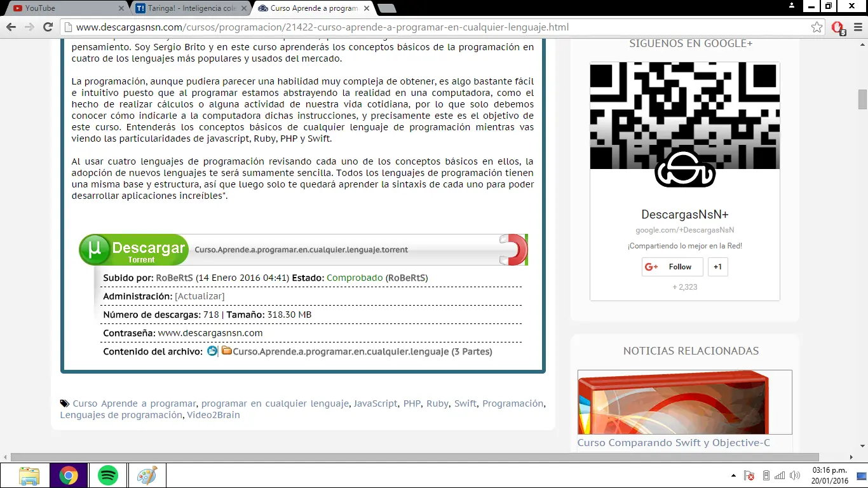Open the Video2Brain tag link

click(x=214, y=415)
